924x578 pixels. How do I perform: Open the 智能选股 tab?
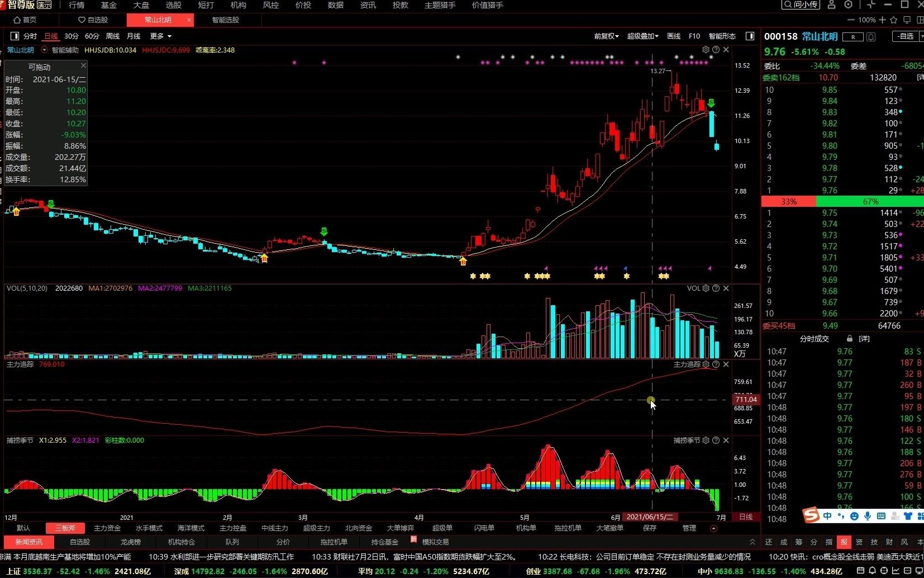tap(226, 20)
